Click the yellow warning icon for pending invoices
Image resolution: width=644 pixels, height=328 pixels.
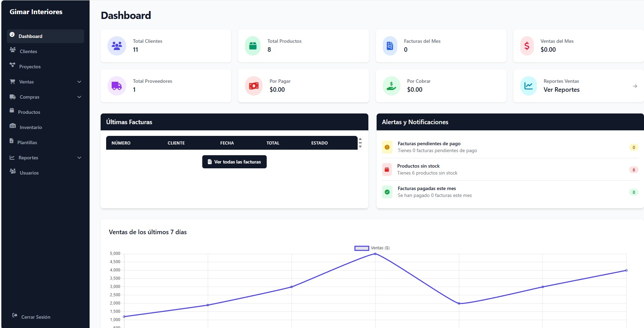coord(387,147)
